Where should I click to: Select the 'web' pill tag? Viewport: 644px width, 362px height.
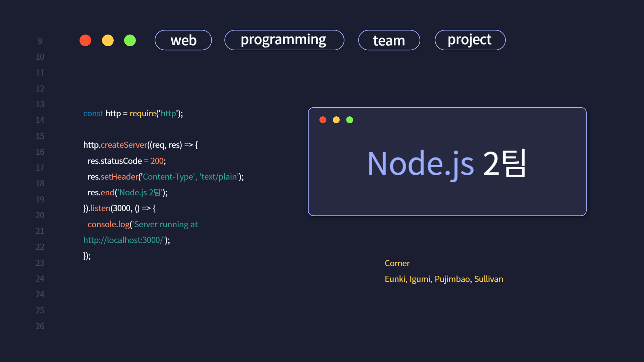click(x=183, y=40)
